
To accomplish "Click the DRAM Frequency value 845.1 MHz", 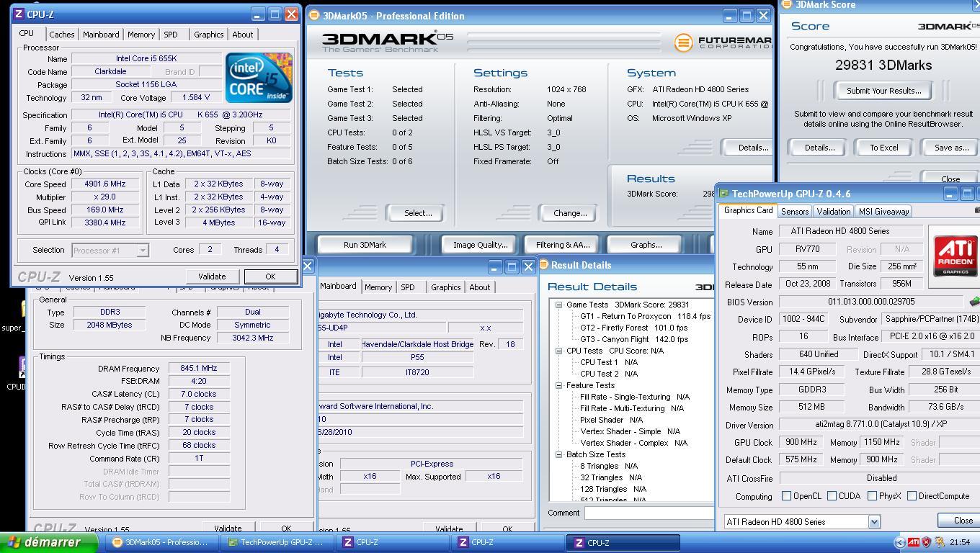I will pyautogui.click(x=199, y=369).
